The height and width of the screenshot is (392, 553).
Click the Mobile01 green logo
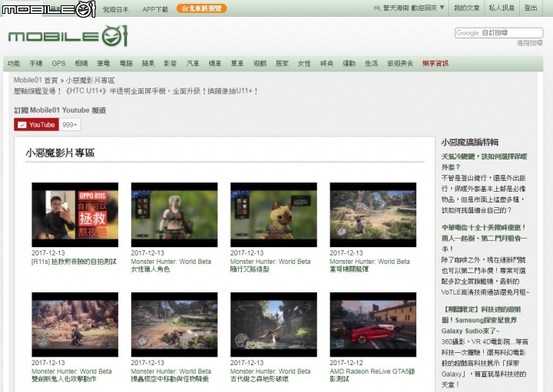pos(68,36)
